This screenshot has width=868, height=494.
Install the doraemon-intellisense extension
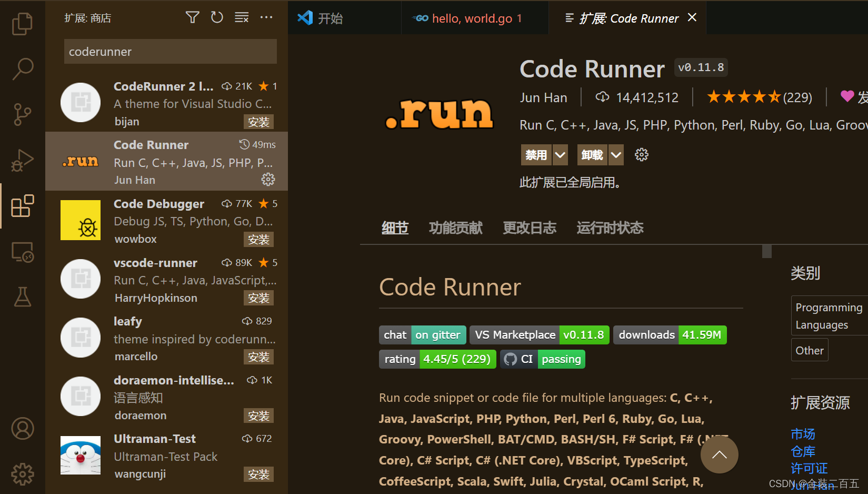coord(258,416)
